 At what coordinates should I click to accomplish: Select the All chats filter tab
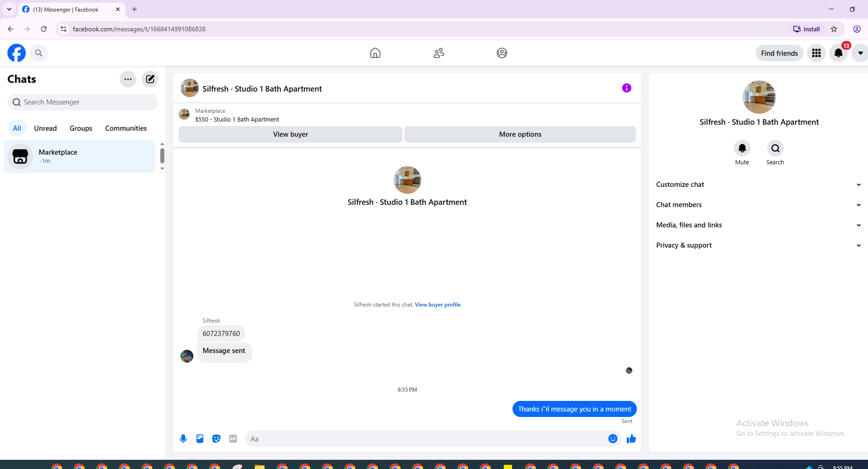17,128
